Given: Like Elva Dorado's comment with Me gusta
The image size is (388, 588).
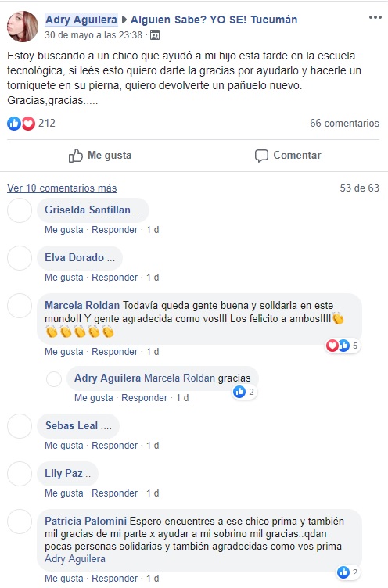Looking at the screenshot, I should pos(64,277).
